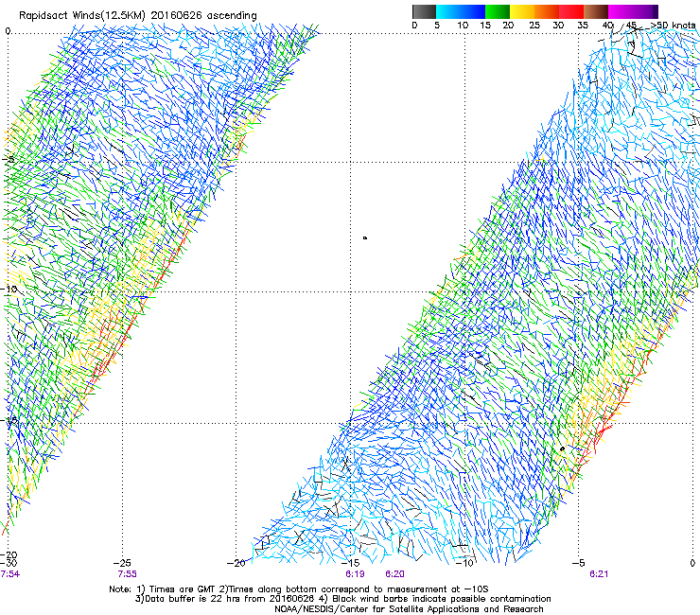Select the green 15-20 knots legend swatch
This screenshot has height=615, width=700.
pyautogui.click(x=498, y=11)
